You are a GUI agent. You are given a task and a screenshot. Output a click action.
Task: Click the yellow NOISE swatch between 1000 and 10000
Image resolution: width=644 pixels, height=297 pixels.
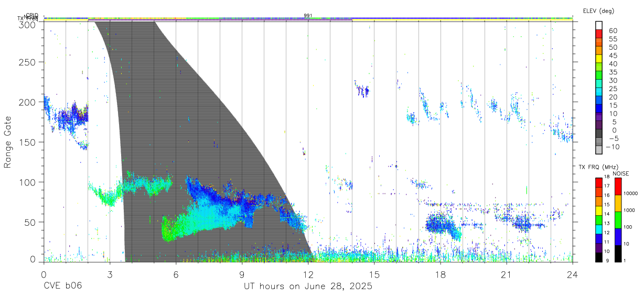[617, 203]
